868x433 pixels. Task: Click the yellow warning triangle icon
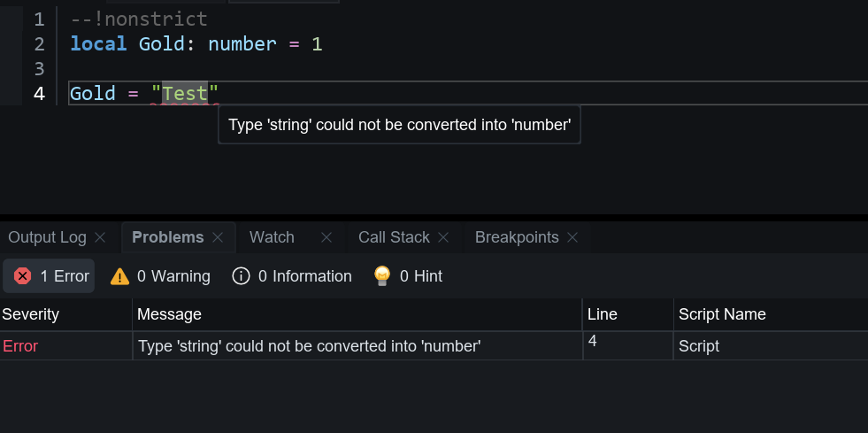pyautogui.click(x=119, y=276)
